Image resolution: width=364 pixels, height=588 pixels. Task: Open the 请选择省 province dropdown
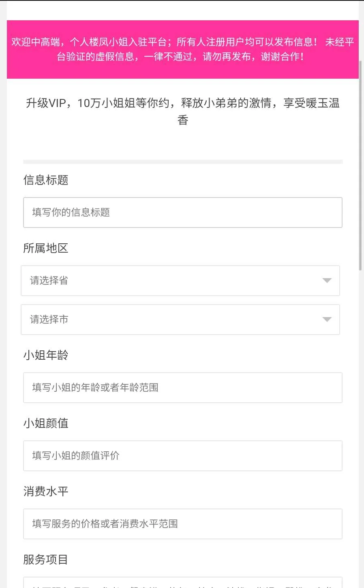[x=180, y=281]
